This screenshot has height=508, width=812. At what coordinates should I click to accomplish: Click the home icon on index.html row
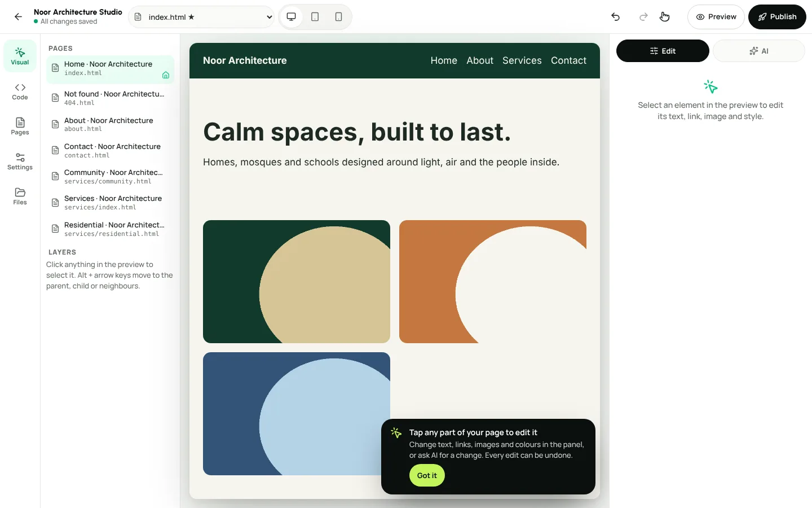(x=166, y=75)
